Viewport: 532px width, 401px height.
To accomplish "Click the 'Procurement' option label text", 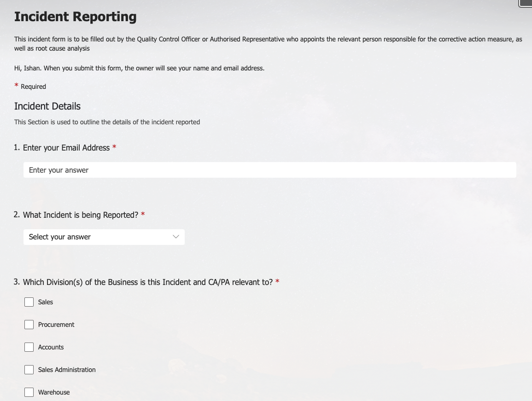I will pyautogui.click(x=56, y=325).
